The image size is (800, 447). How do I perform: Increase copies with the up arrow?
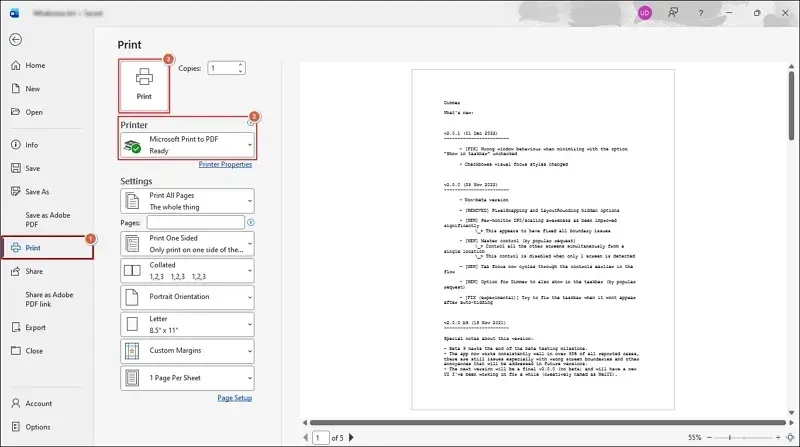click(x=240, y=65)
